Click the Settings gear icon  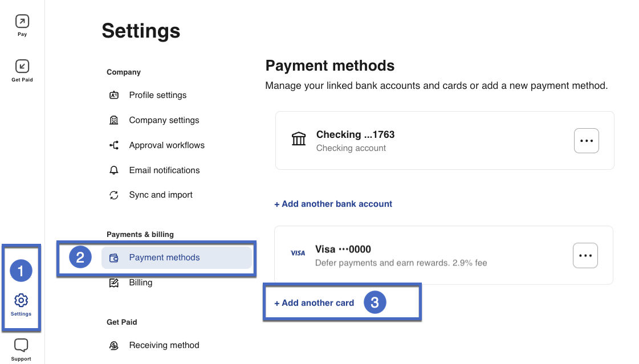21,300
